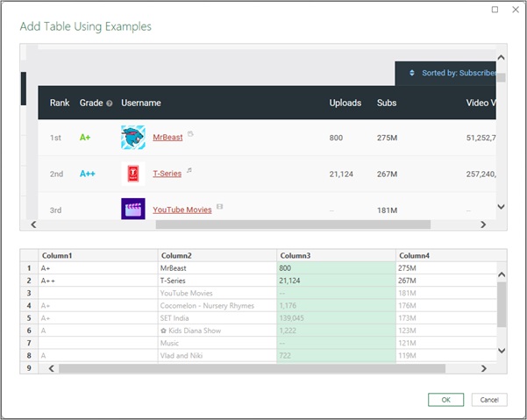Click the small icon beside YouTube Movies
527x420 pixels.
pyautogui.click(x=219, y=207)
